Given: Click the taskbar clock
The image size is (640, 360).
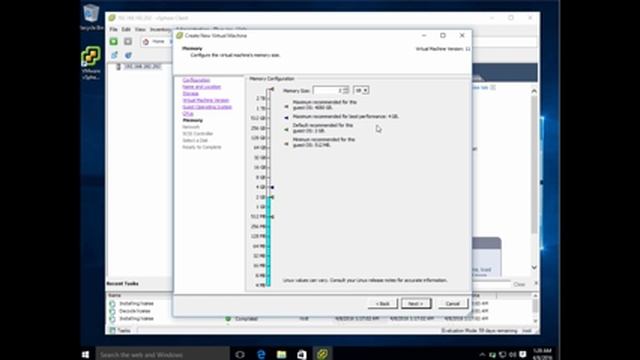Looking at the screenshot, I should [x=542, y=354].
